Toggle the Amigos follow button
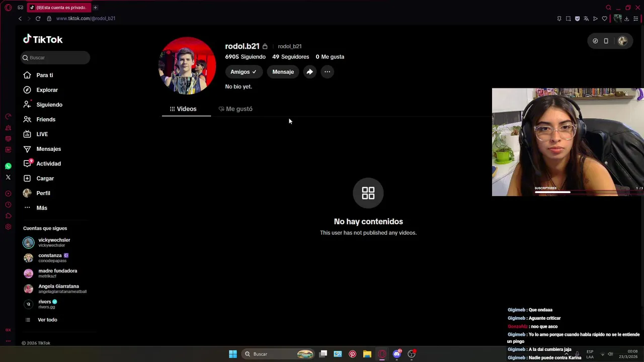Image resolution: width=644 pixels, height=362 pixels. 244,72
